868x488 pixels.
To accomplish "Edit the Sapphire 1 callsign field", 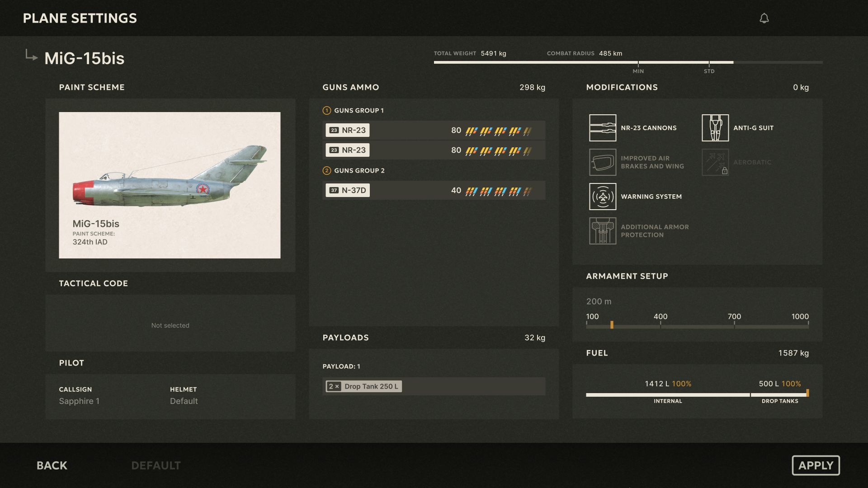I will 79,401.
